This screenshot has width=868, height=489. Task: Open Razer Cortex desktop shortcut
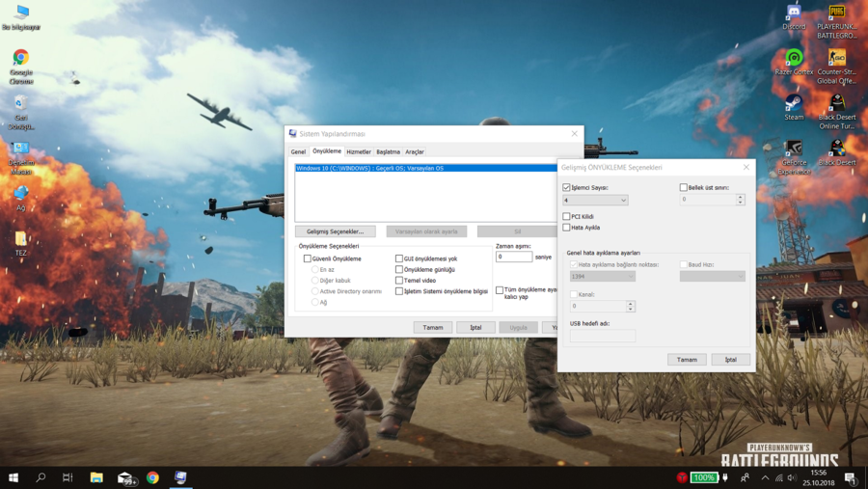[794, 62]
